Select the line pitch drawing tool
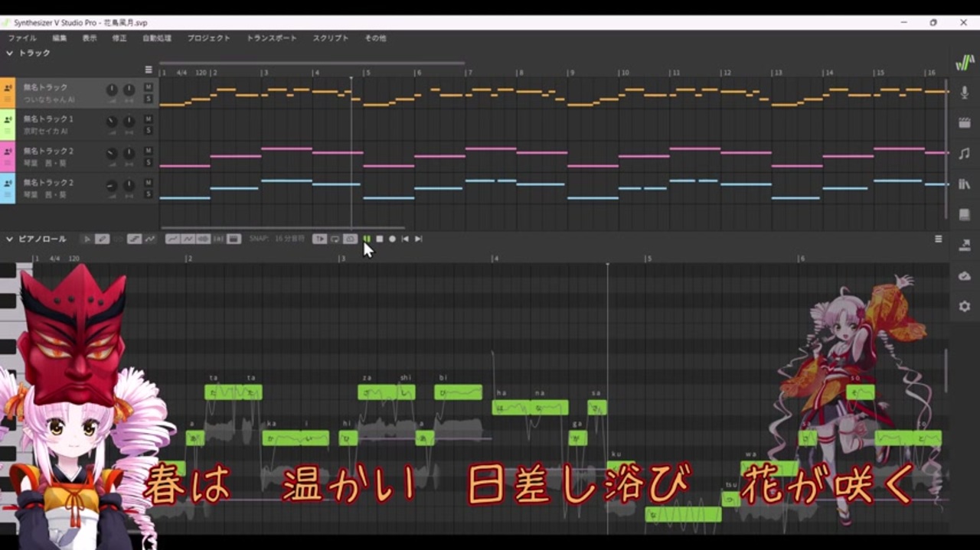Screen dimensions: 980x550 pos(135,239)
